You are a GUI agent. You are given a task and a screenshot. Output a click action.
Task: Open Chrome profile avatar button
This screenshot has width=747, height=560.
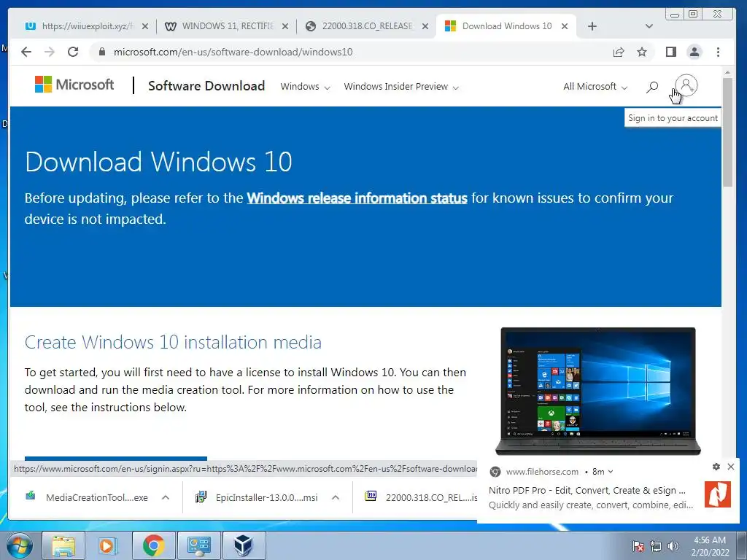(x=694, y=52)
